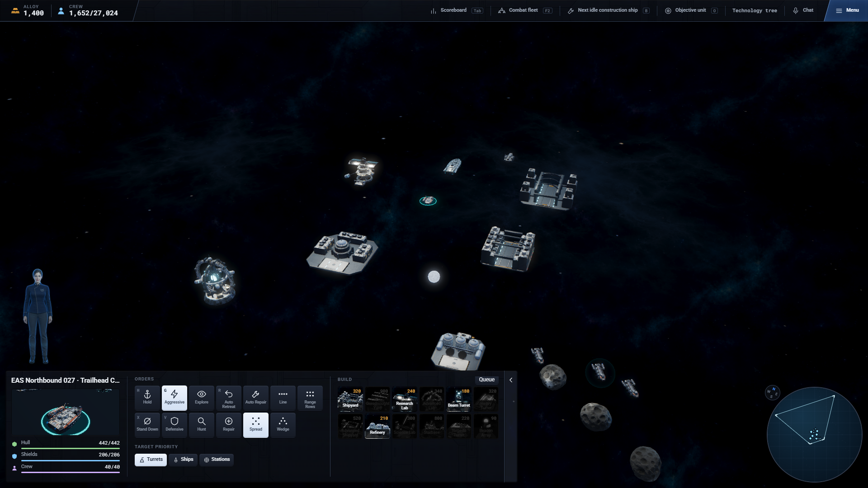Build a Research Lab
The image size is (868, 488).
[405, 399]
